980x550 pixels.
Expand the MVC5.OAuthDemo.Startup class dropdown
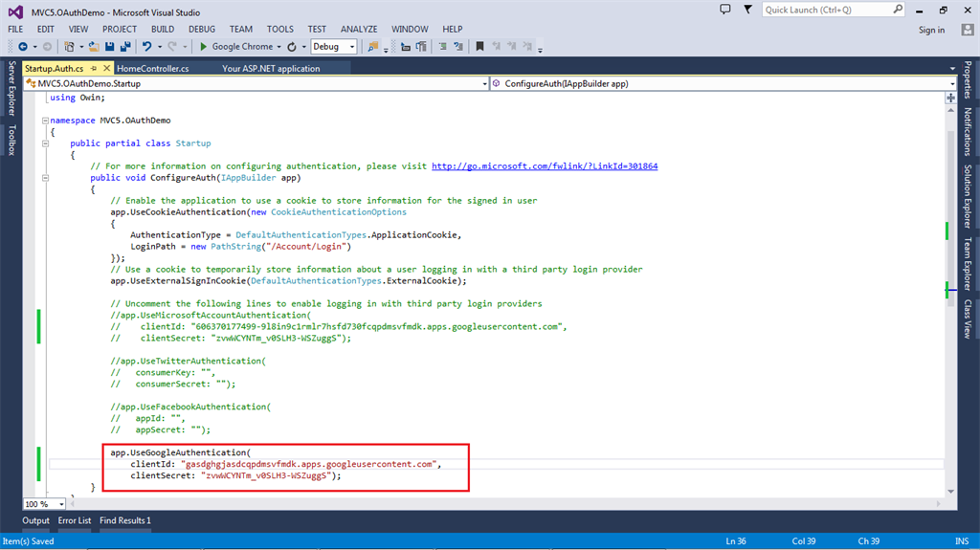tap(483, 83)
